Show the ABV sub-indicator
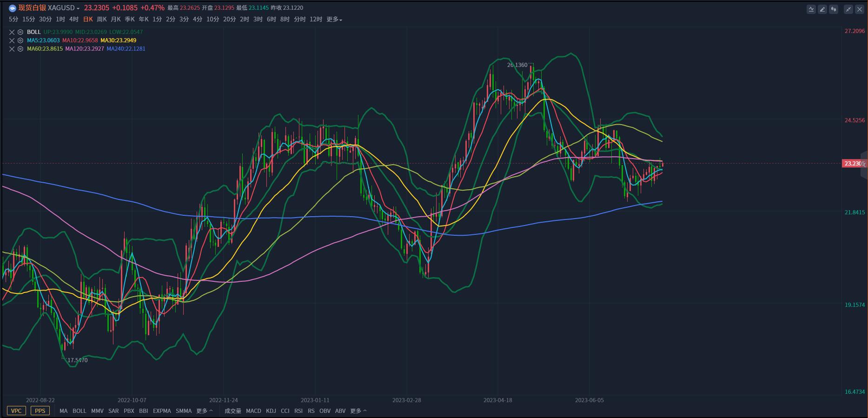This screenshot has width=868, height=418. [x=340, y=411]
